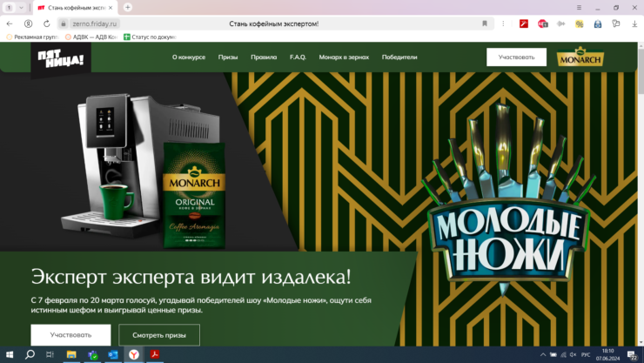Click the Monarch Original coffee pack image
Image resolution: width=644 pixels, height=363 pixels.
[x=194, y=195]
